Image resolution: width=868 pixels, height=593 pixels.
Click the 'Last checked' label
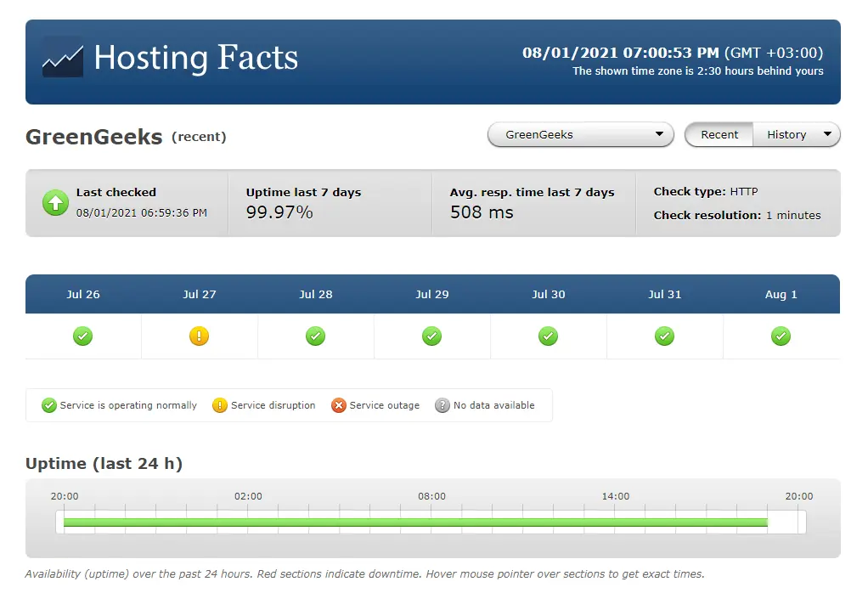[116, 192]
